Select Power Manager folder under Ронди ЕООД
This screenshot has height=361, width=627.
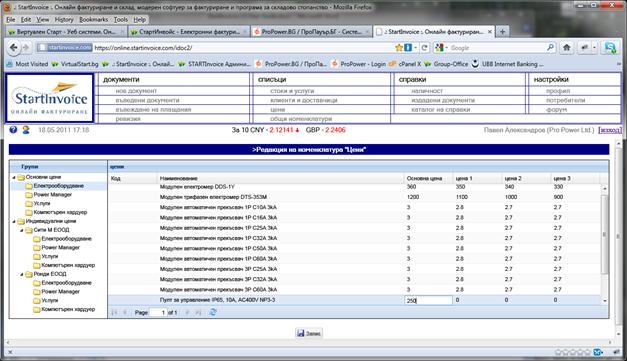[x=60, y=291]
